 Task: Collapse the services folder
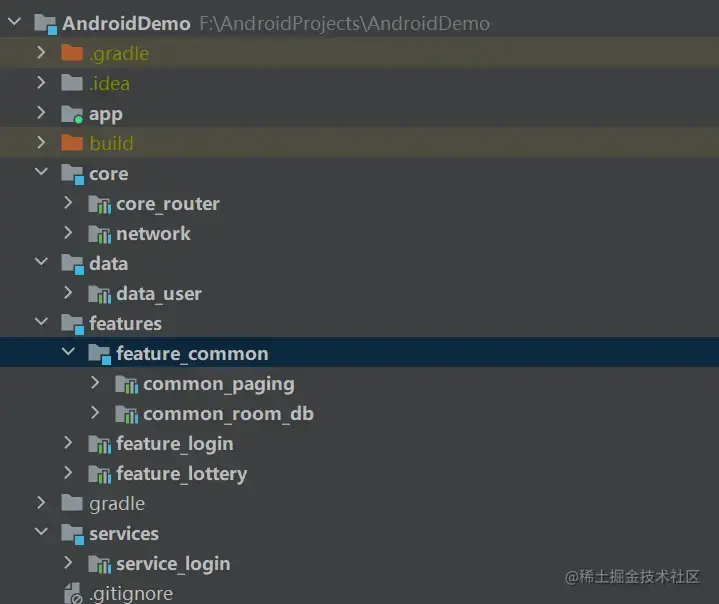(41, 532)
